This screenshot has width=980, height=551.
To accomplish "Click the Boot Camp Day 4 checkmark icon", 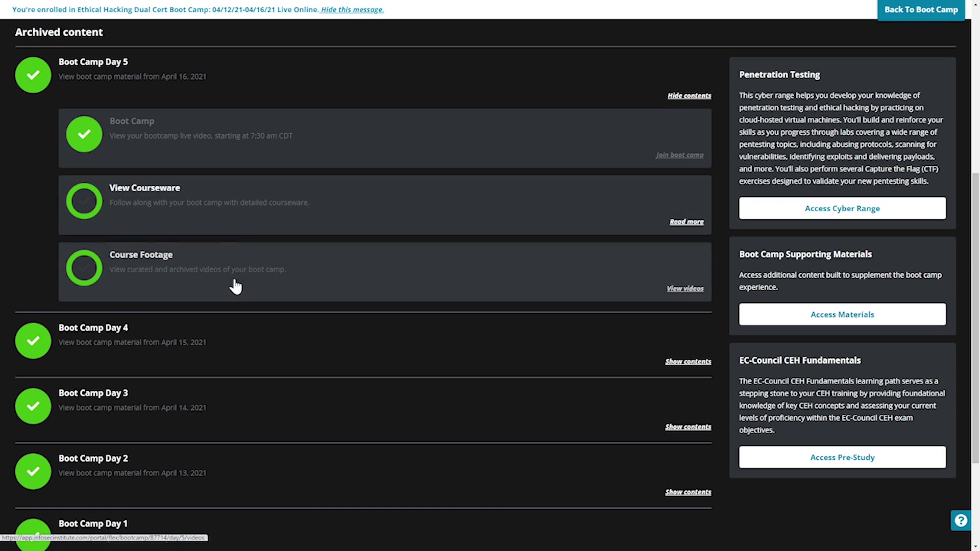I will [x=33, y=341].
